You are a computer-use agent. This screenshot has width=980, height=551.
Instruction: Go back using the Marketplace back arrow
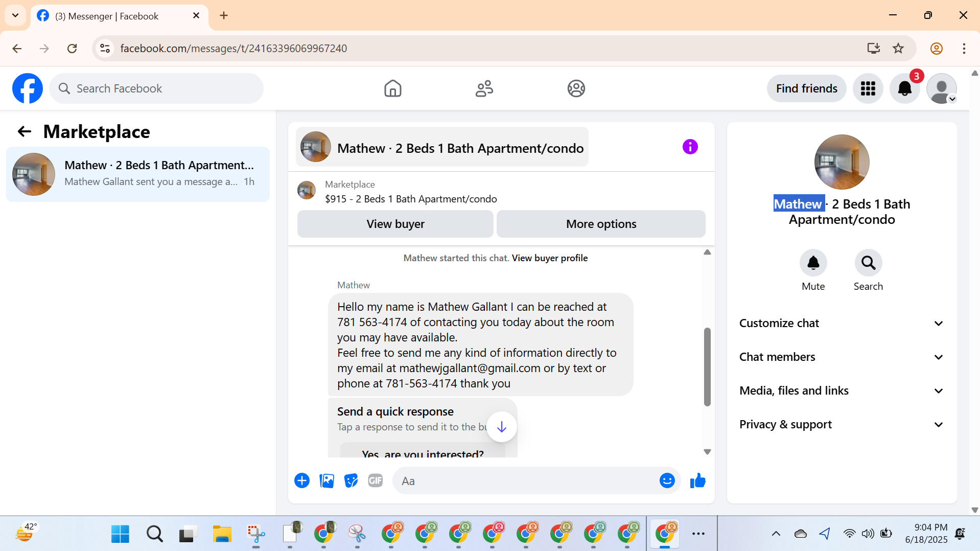[x=25, y=131]
